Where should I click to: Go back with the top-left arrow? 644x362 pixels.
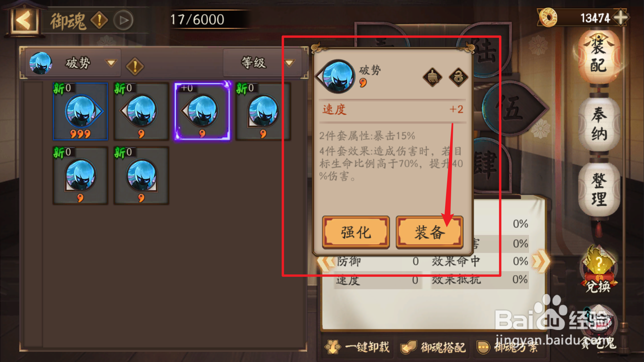tap(23, 20)
